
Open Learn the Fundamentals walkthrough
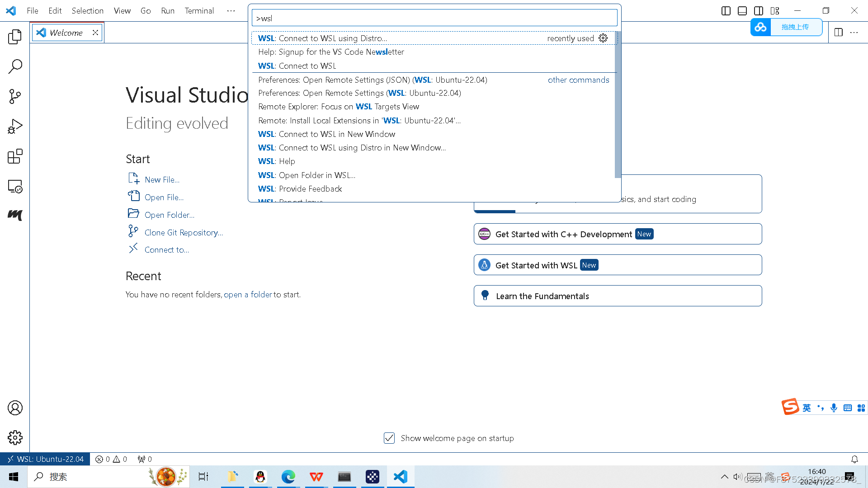(x=618, y=296)
